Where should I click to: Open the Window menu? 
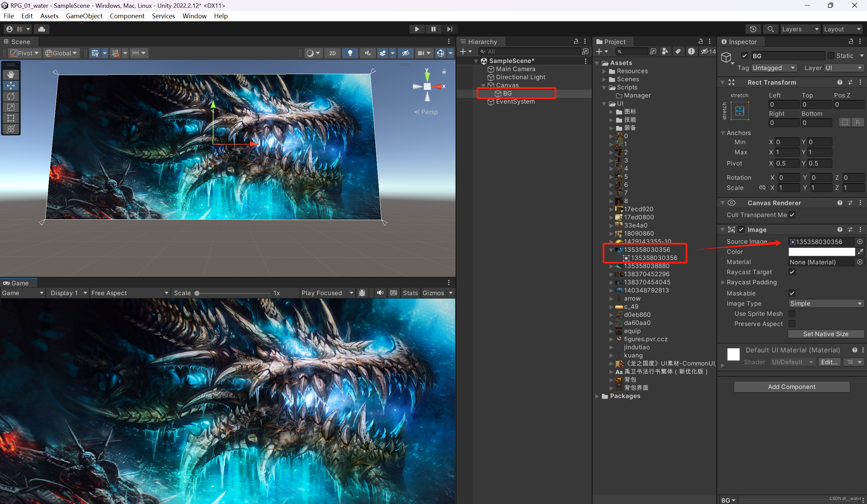pos(194,16)
